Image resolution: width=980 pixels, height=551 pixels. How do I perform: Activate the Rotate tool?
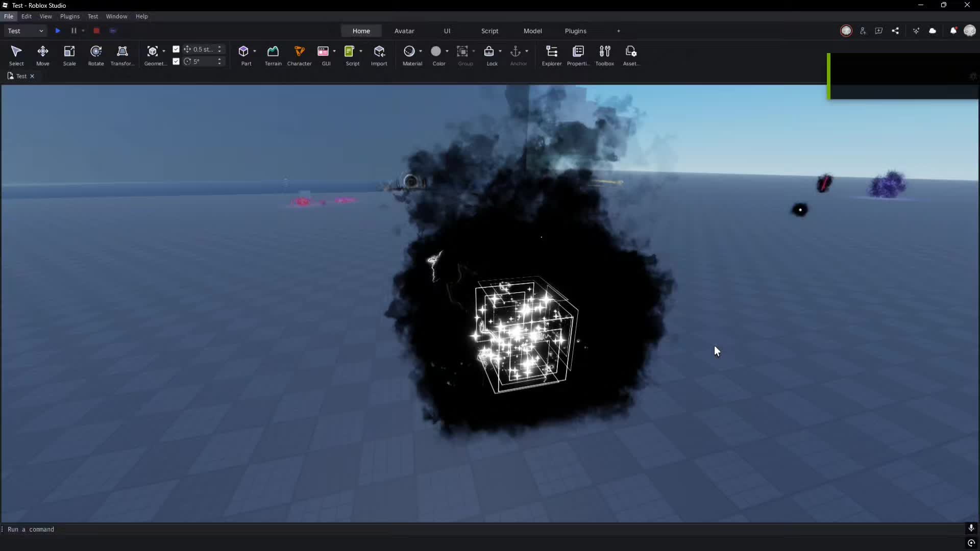click(96, 56)
